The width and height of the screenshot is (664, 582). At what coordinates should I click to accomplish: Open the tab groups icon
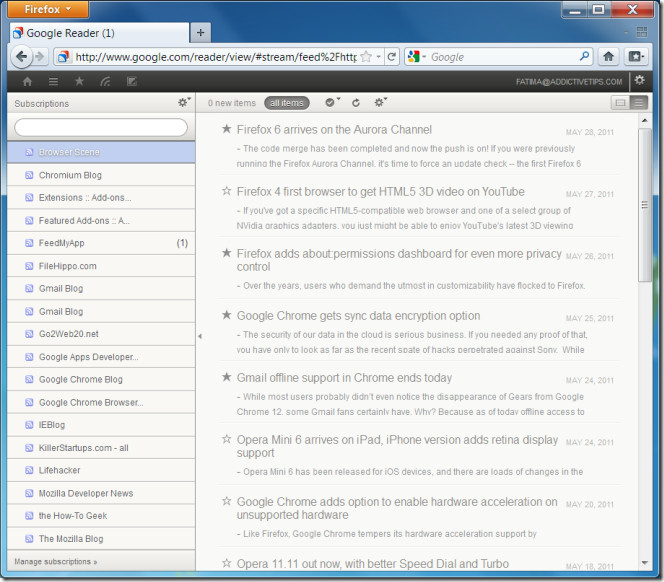[x=642, y=32]
